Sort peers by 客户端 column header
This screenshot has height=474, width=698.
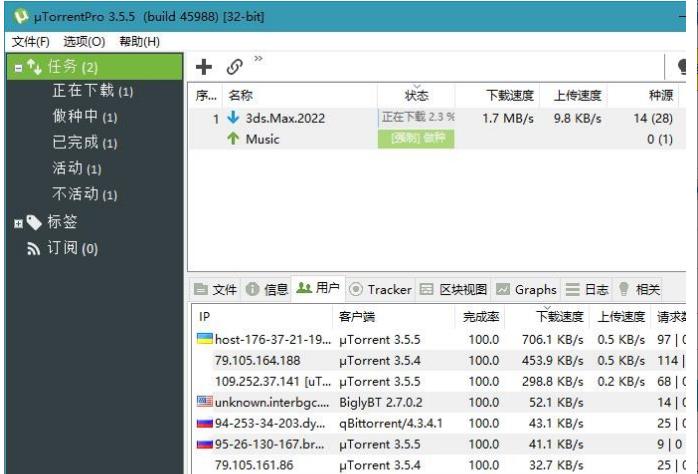click(394, 316)
